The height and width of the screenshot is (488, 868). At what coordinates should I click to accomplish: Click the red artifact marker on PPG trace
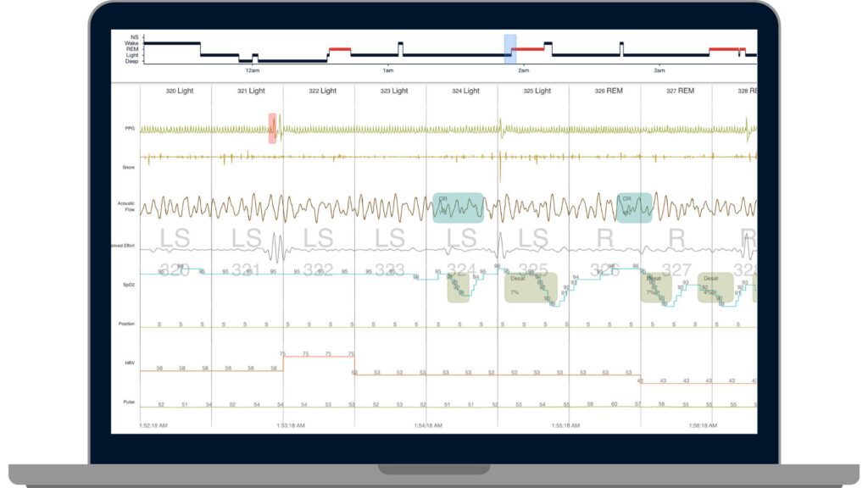[x=272, y=128]
